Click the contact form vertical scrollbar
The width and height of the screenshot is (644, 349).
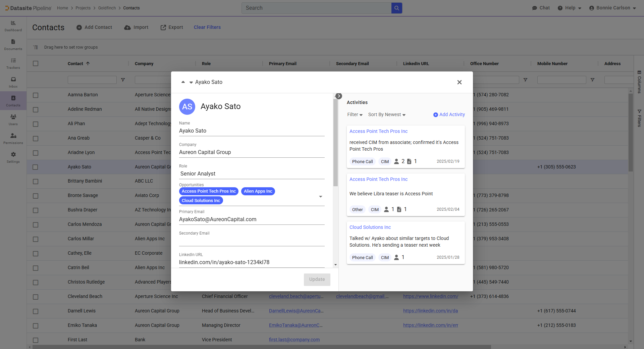click(x=335, y=143)
